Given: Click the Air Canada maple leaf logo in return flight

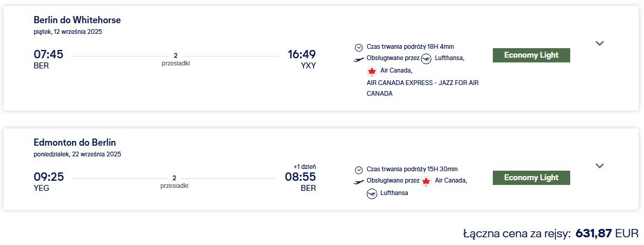Looking at the screenshot, I should [426, 181].
